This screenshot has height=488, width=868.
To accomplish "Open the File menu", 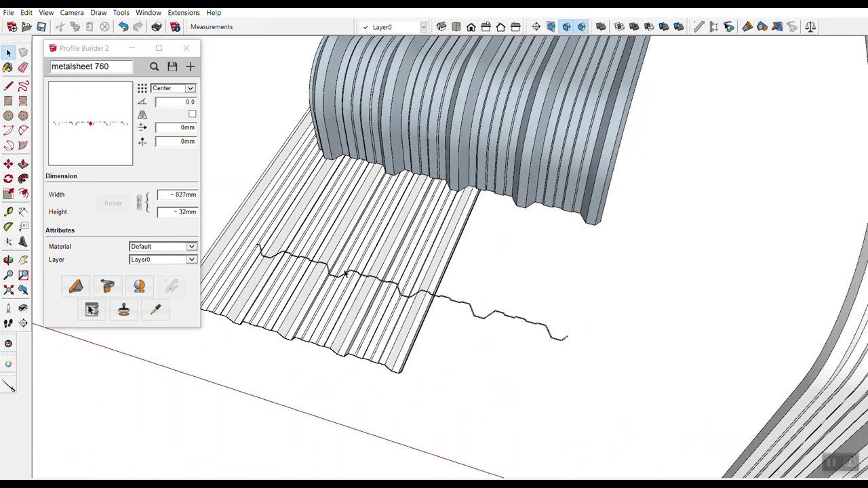I will 8,12.
